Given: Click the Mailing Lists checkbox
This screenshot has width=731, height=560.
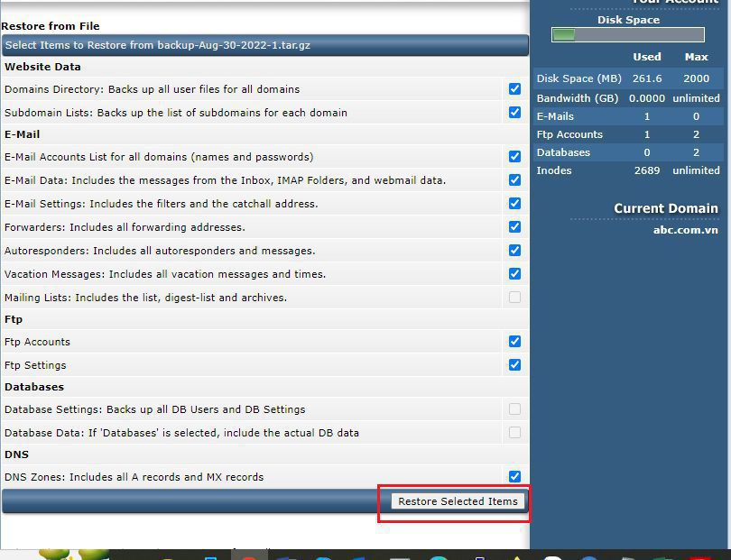Looking at the screenshot, I should (514, 298).
